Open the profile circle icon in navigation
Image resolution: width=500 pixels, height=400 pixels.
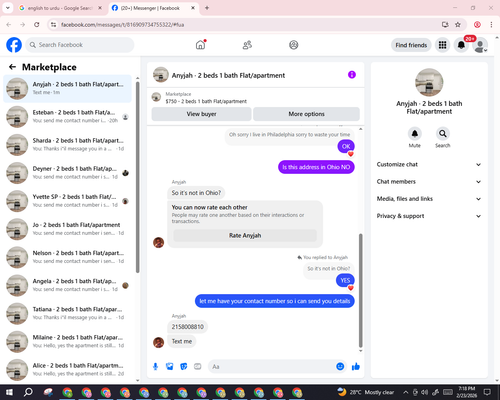293,45
